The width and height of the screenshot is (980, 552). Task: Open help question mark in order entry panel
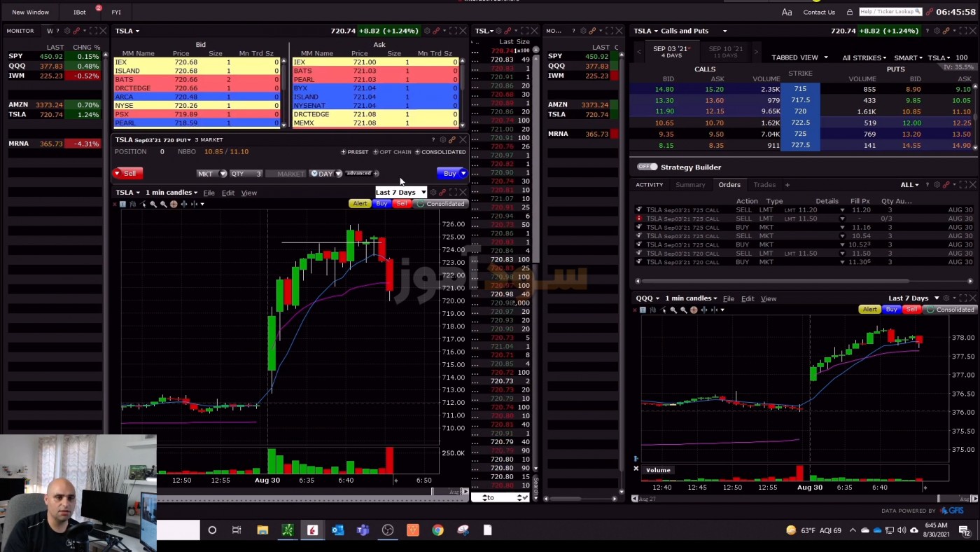(433, 139)
